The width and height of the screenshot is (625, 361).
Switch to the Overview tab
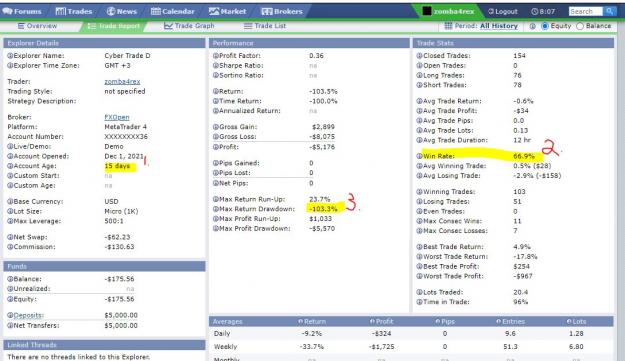coord(37,26)
